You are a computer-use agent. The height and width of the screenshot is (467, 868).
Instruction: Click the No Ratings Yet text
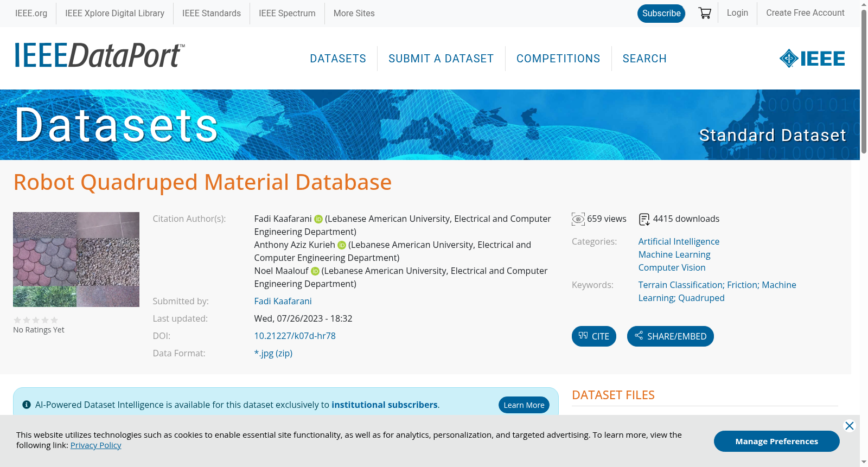pos(39,330)
